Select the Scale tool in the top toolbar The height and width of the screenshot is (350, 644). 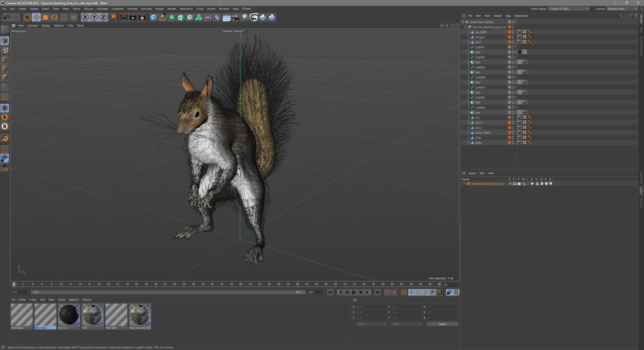tap(45, 17)
